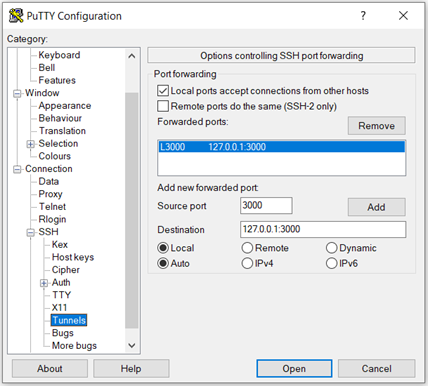This screenshot has width=428, height=386.
Task: Expand the Selection tree node
Action: 30,144
